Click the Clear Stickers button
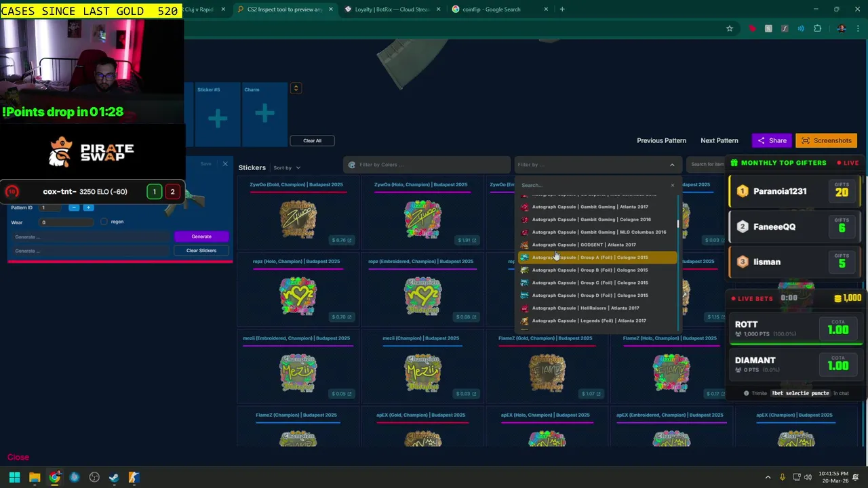The height and width of the screenshot is (488, 868). (x=201, y=250)
